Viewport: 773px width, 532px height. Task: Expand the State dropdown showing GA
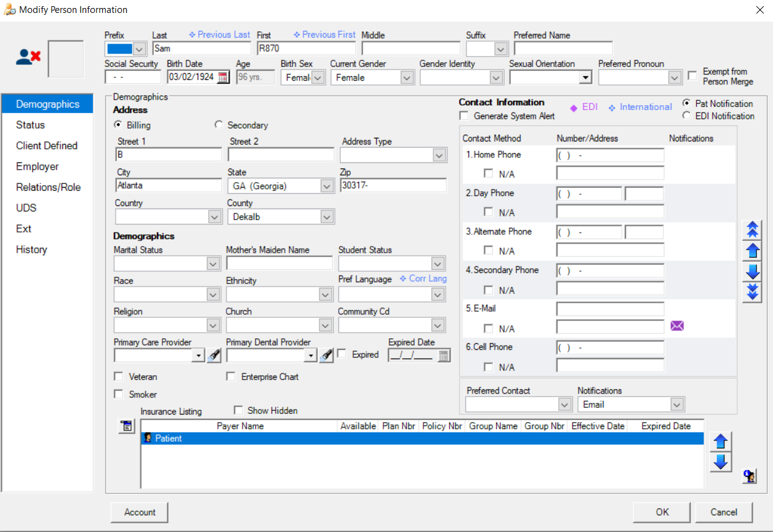point(327,186)
